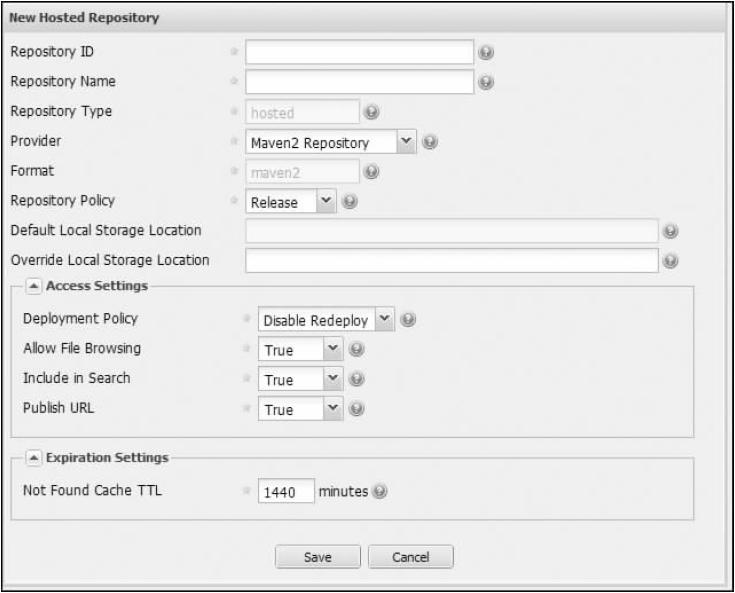Viewport: 735px width, 593px height.
Task: Click help icon beside Publish URL dropdown
Action: tap(357, 409)
